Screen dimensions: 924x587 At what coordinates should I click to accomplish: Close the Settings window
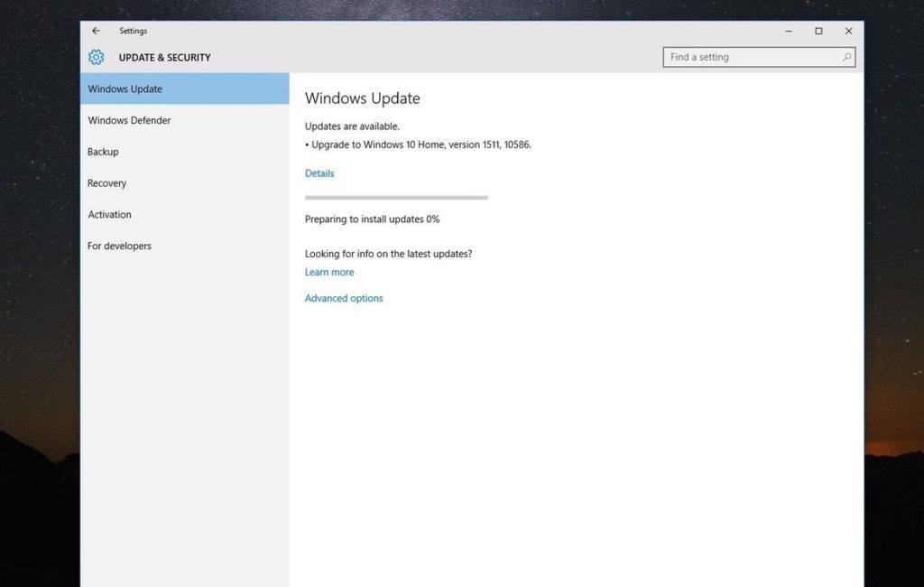(x=848, y=31)
